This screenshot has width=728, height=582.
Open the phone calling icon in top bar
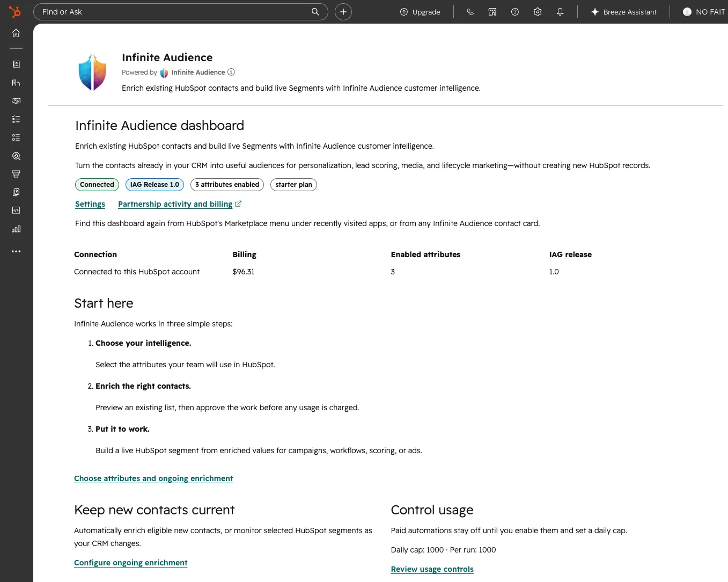coord(470,12)
